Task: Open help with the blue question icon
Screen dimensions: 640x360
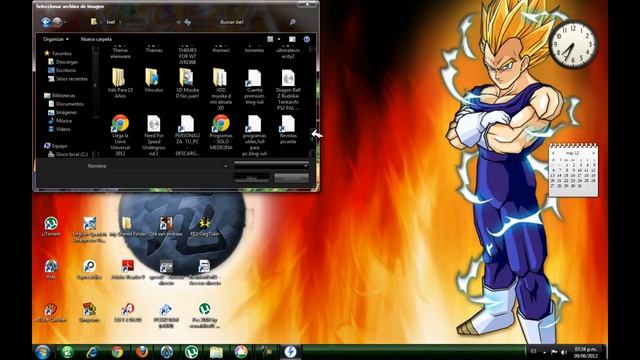Action: pyautogui.click(x=307, y=39)
